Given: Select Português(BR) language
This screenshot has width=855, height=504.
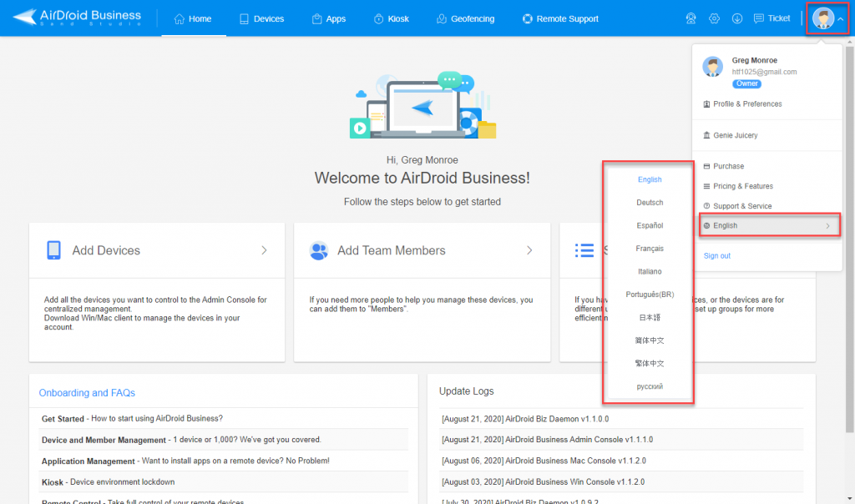Looking at the screenshot, I should (x=650, y=295).
